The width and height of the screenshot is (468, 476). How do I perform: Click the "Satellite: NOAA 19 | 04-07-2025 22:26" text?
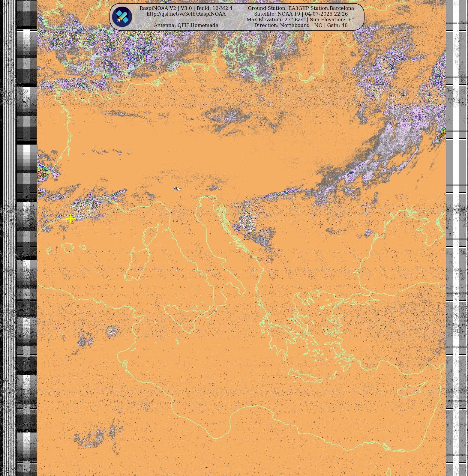pyautogui.click(x=301, y=14)
